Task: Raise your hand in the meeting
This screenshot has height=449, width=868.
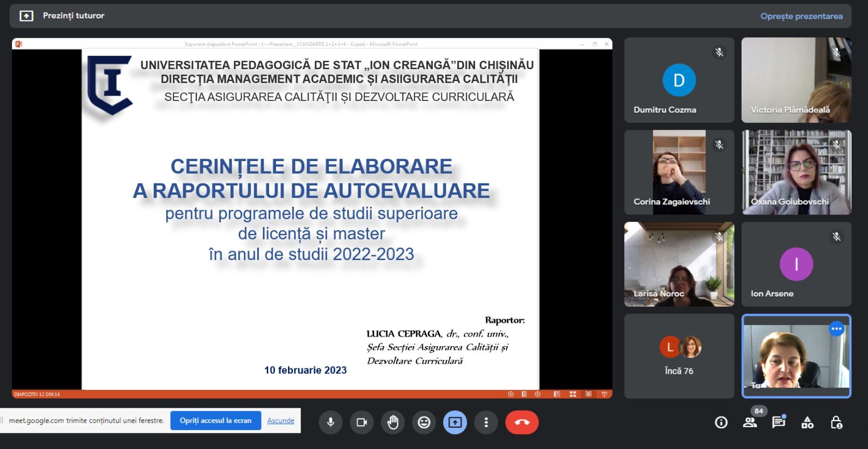Action: click(393, 422)
